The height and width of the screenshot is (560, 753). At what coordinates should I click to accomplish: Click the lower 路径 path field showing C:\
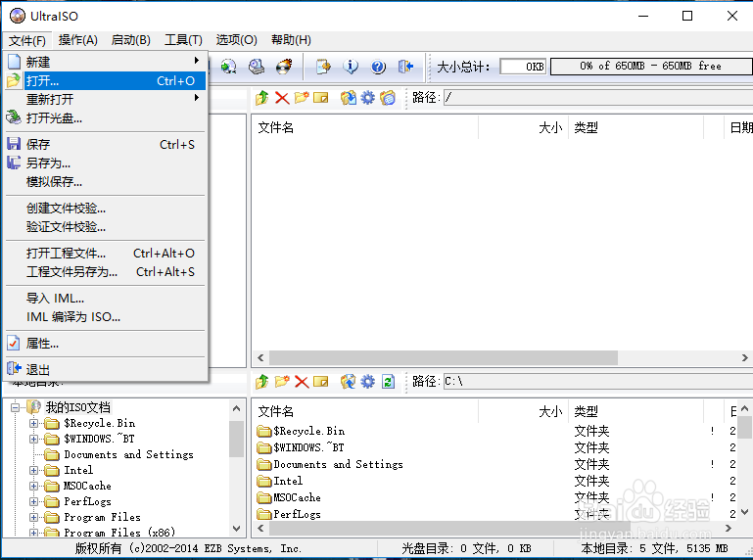pyautogui.click(x=598, y=382)
